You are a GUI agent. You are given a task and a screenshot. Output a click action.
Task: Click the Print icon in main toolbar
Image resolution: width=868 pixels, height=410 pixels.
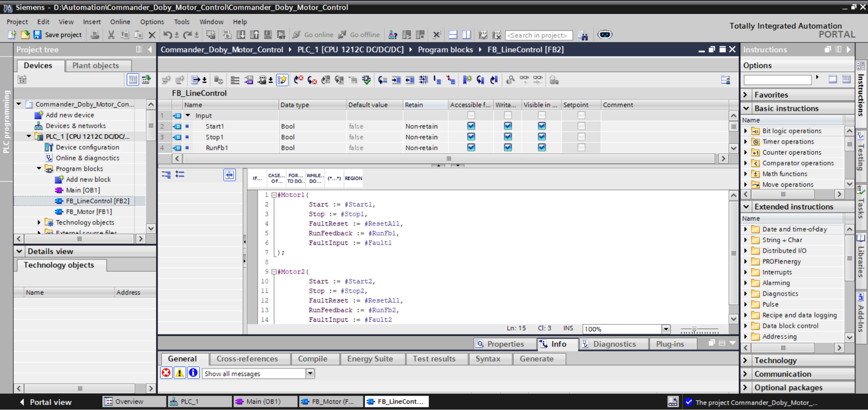pyautogui.click(x=95, y=35)
